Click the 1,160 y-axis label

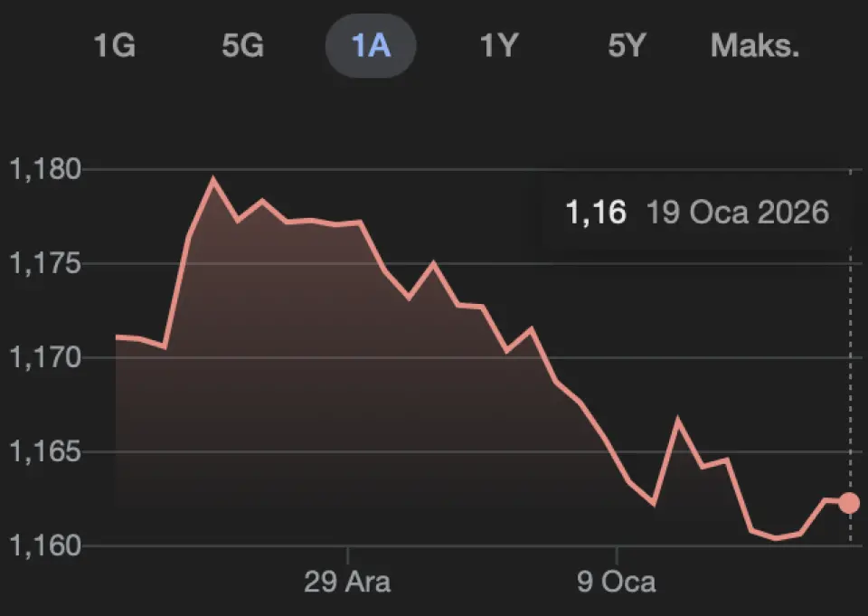(x=43, y=546)
